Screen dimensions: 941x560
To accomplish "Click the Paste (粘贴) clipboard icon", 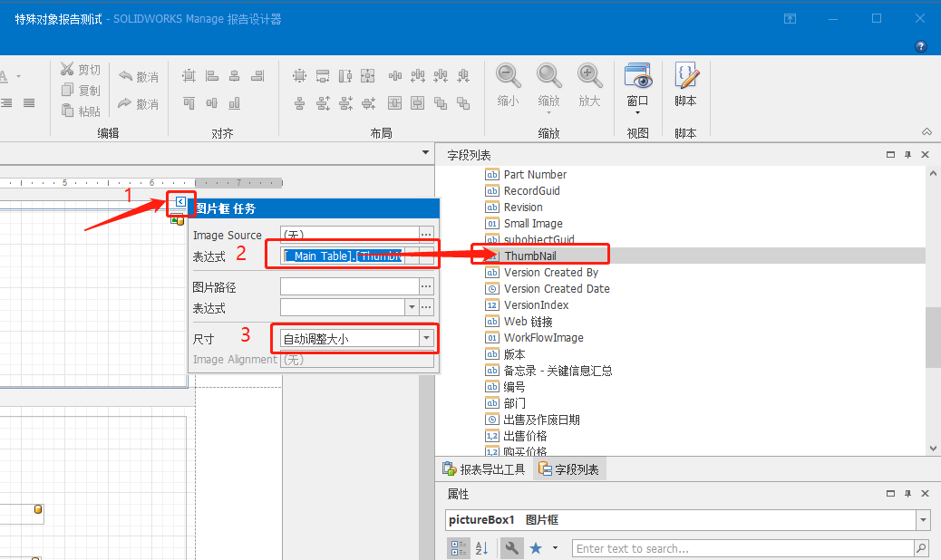I will (x=68, y=111).
